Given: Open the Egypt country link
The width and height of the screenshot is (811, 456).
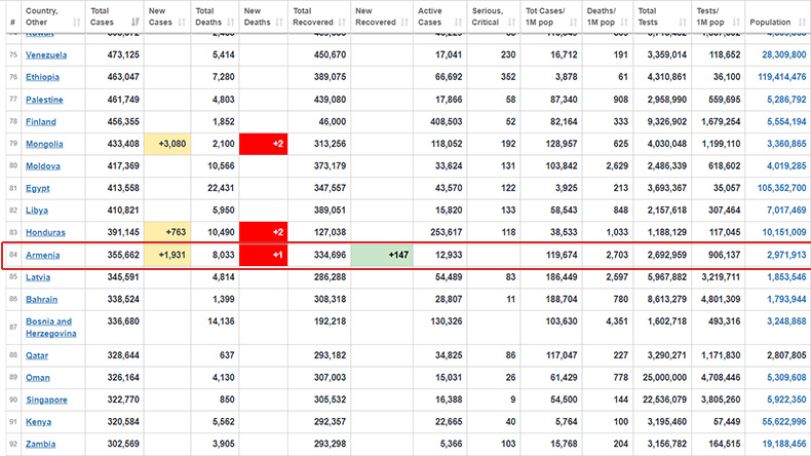Looking at the screenshot, I should click(x=38, y=188).
